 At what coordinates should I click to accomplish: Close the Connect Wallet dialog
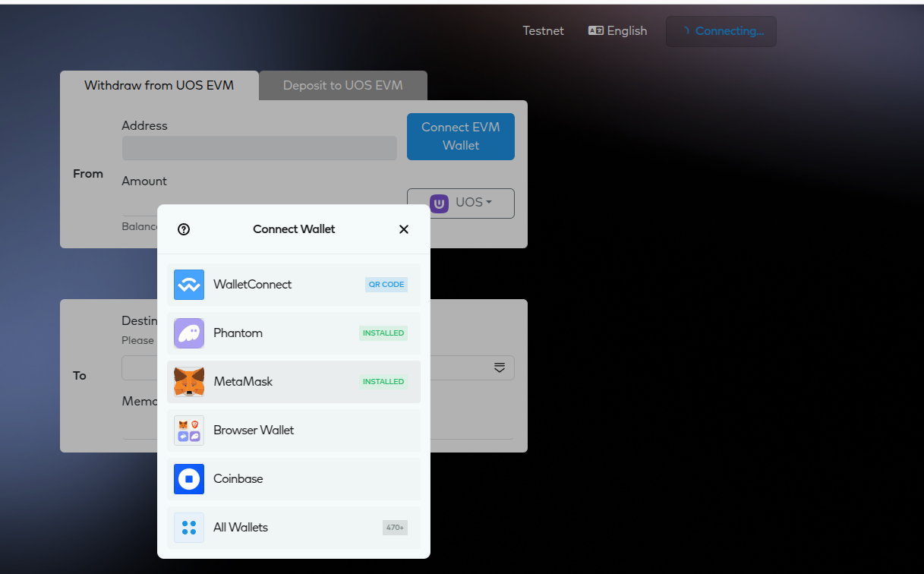[x=404, y=229]
